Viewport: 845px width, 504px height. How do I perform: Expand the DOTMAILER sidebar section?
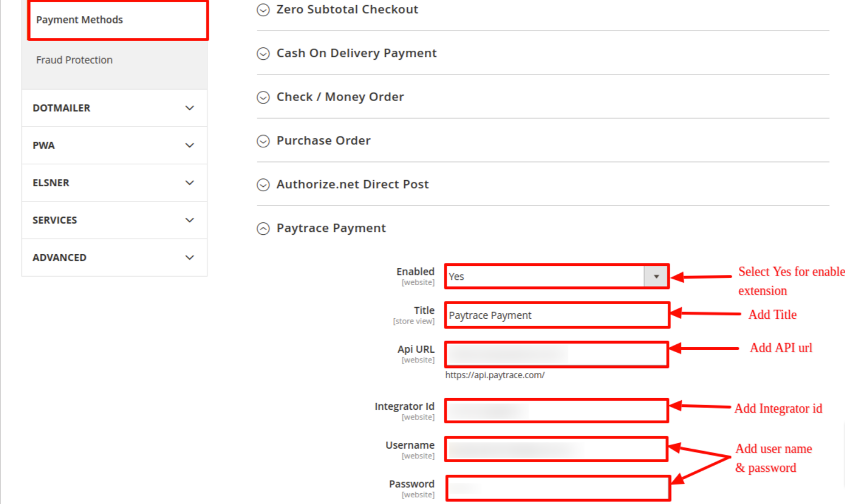coord(189,108)
